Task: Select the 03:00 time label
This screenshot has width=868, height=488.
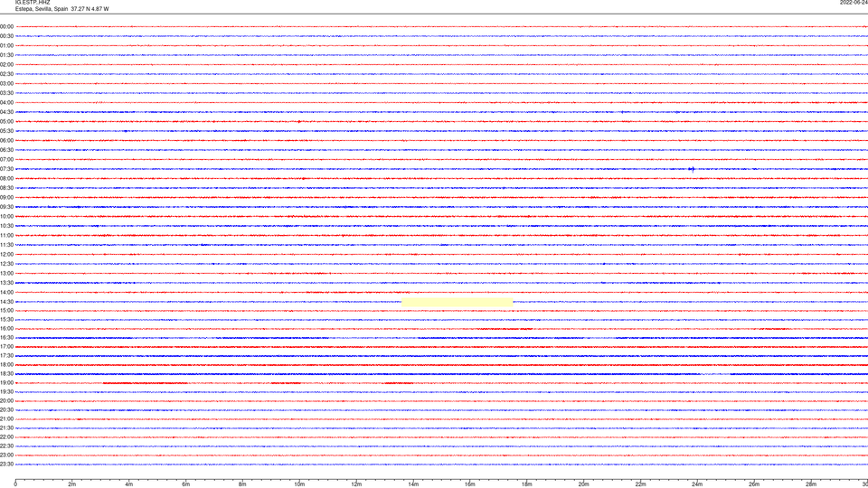Action: [x=6, y=83]
